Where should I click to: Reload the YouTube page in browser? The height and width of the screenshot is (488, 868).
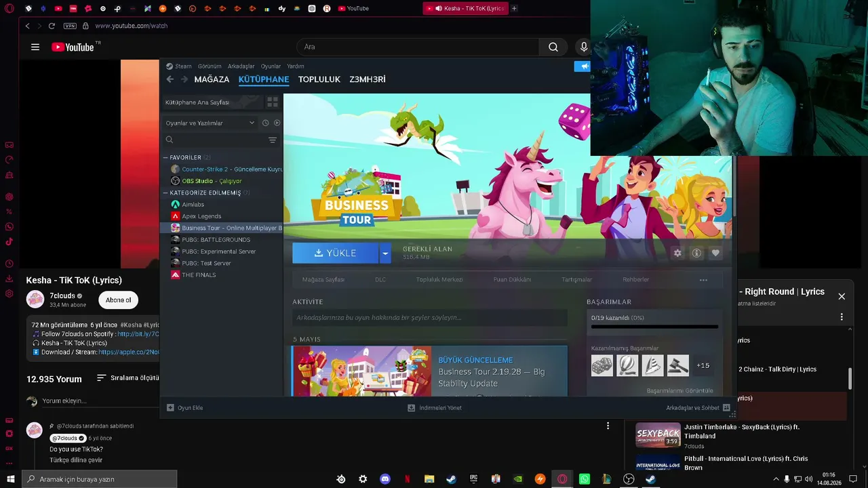[x=52, y=26]
